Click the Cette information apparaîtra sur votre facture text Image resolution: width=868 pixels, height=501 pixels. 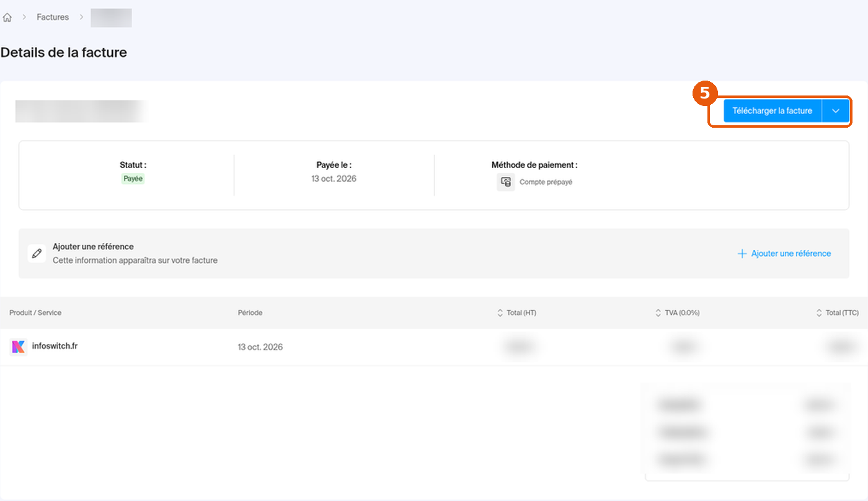[x=135, y=260]
